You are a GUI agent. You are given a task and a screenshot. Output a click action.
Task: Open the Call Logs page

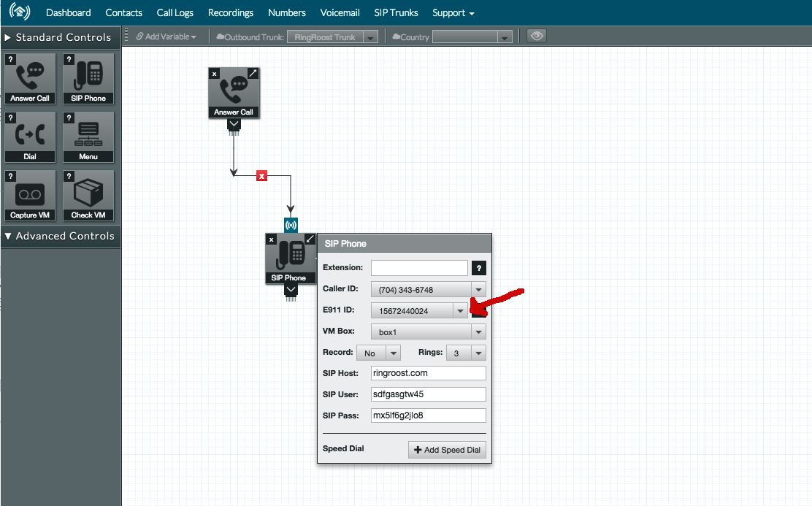[175, 12]
